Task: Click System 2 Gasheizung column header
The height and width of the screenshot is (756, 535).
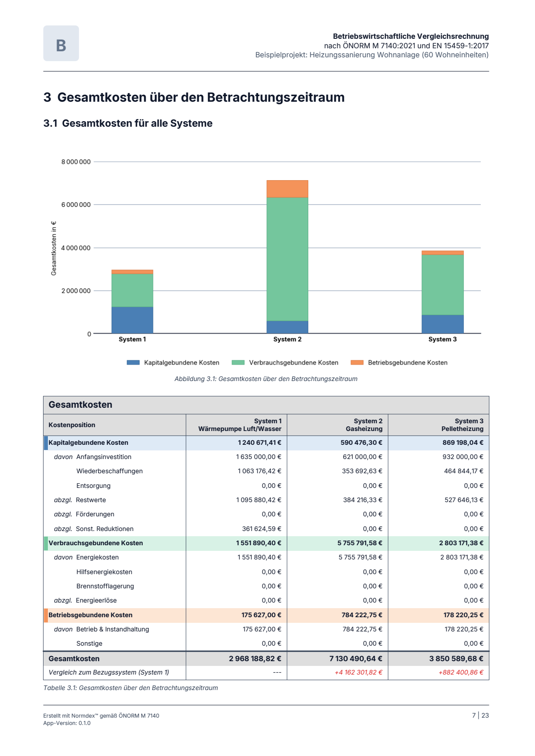Action: click(338, 425)
